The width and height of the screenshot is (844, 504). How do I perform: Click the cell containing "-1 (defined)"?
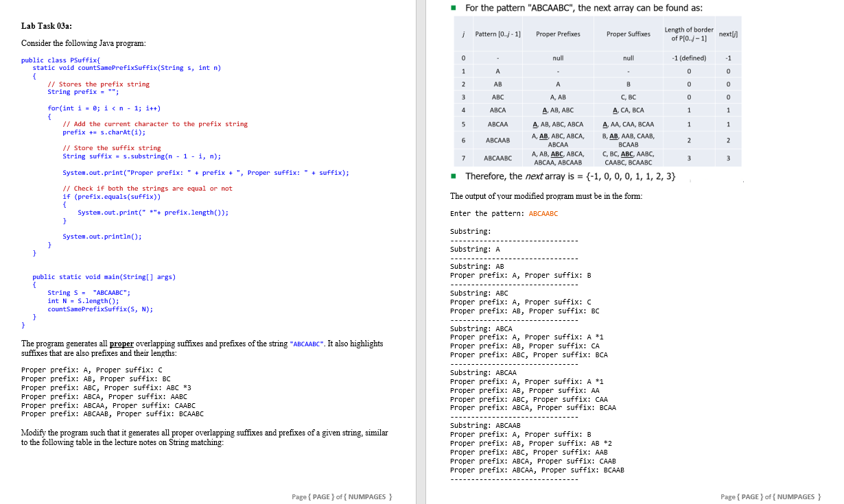click(689, 58)
